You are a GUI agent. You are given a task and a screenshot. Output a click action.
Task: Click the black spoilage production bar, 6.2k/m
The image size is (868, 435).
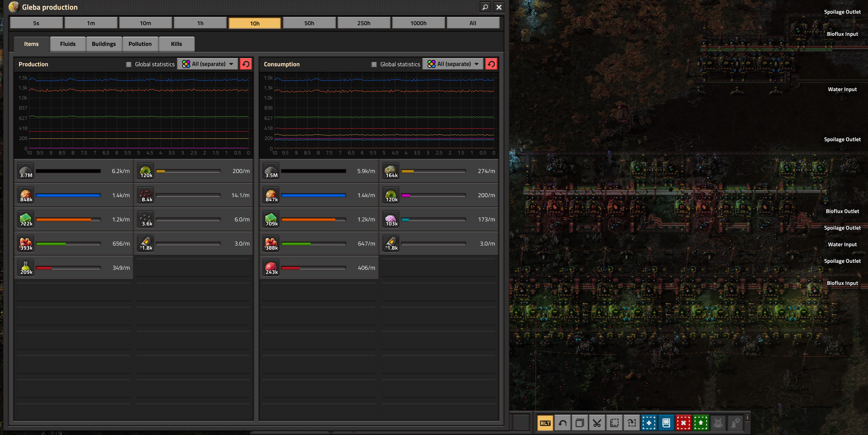point(68,171)
